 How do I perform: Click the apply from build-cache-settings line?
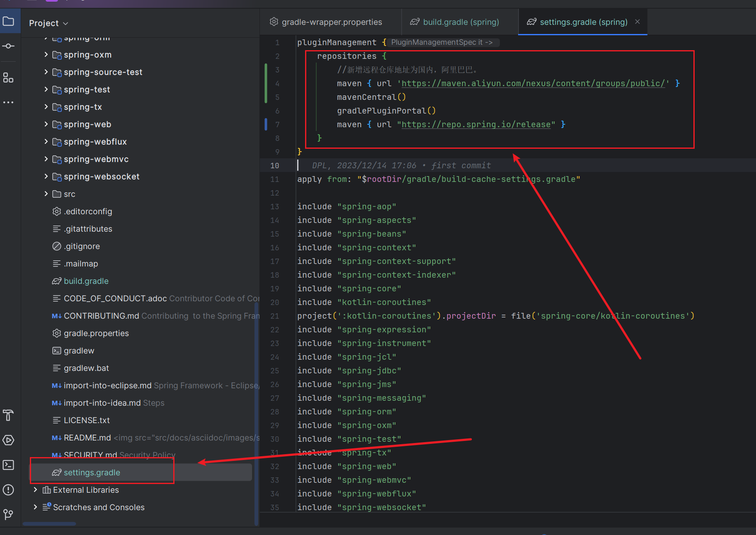[x=439, y=179]
